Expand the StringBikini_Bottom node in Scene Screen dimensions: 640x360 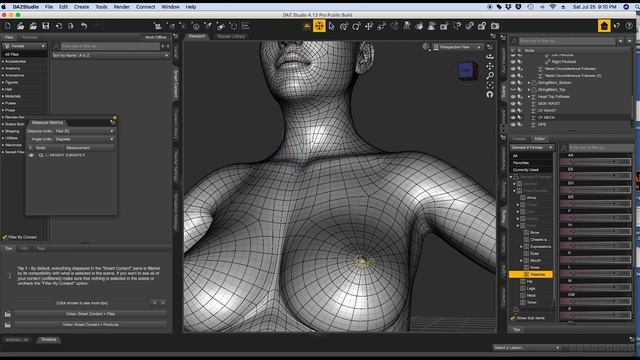[x=529, y=83]
